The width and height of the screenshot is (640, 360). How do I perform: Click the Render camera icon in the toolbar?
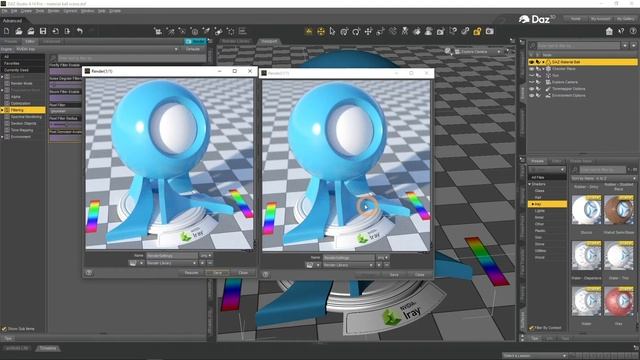(489, 31)
